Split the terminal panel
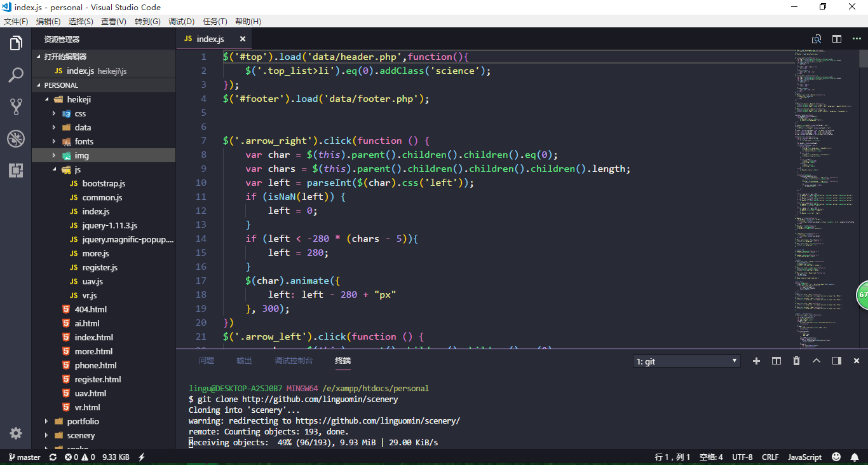The width and height of the screenshot is (868, 465). click(x=776, y=361)
